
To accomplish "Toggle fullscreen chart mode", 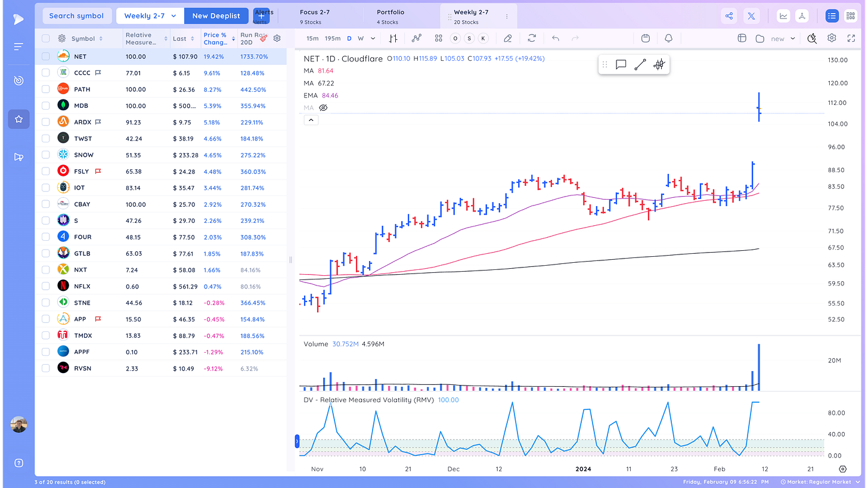I will [851, 38].
